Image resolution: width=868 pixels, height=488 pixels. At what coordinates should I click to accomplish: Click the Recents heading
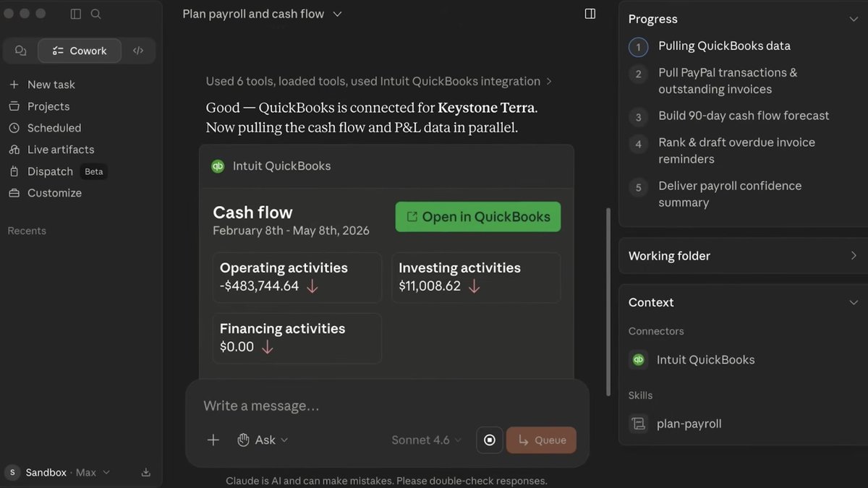pos(27,231)
